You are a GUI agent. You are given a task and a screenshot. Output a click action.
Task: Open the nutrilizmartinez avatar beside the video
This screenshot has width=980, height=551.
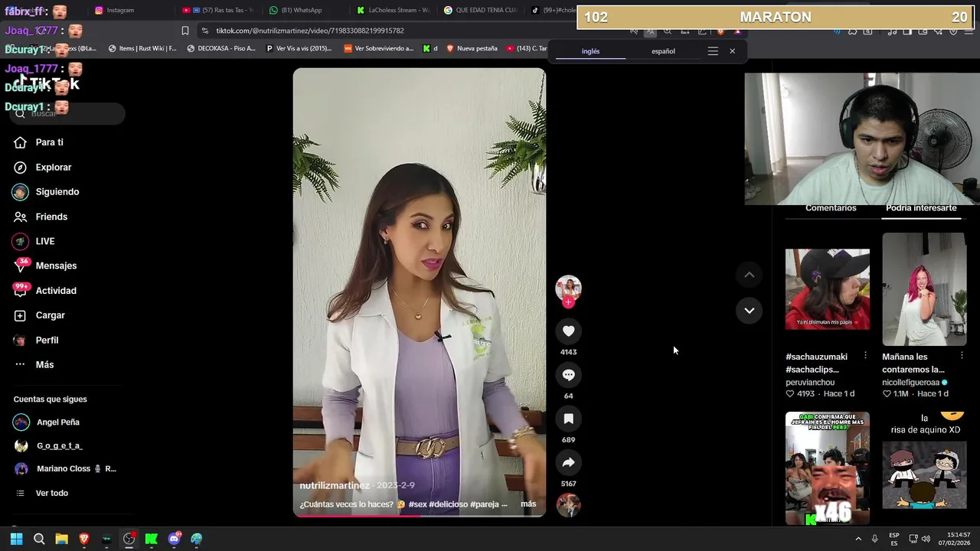pos(568,288)
